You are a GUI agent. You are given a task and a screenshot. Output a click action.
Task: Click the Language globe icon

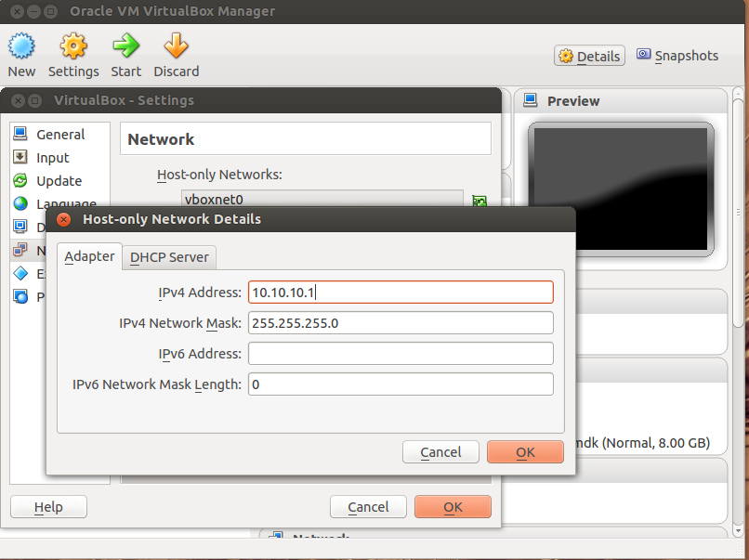point(20,202)
